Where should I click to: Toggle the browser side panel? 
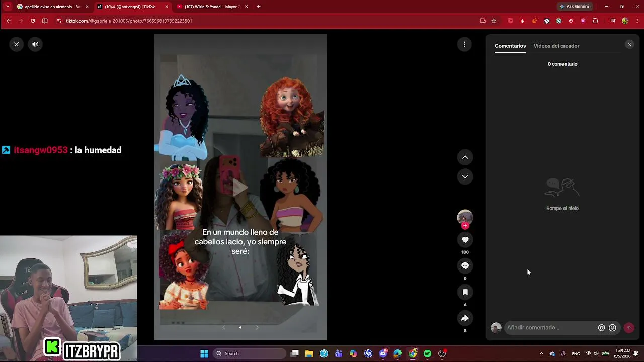(x=45, y=21)
